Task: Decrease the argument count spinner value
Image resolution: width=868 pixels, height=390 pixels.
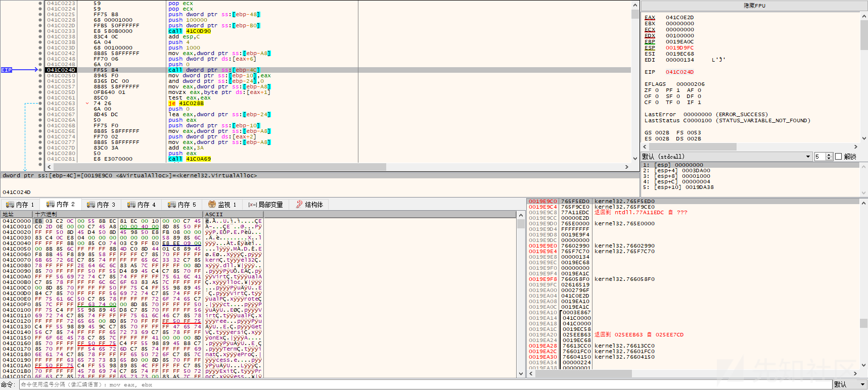Action: coord(829,159)
